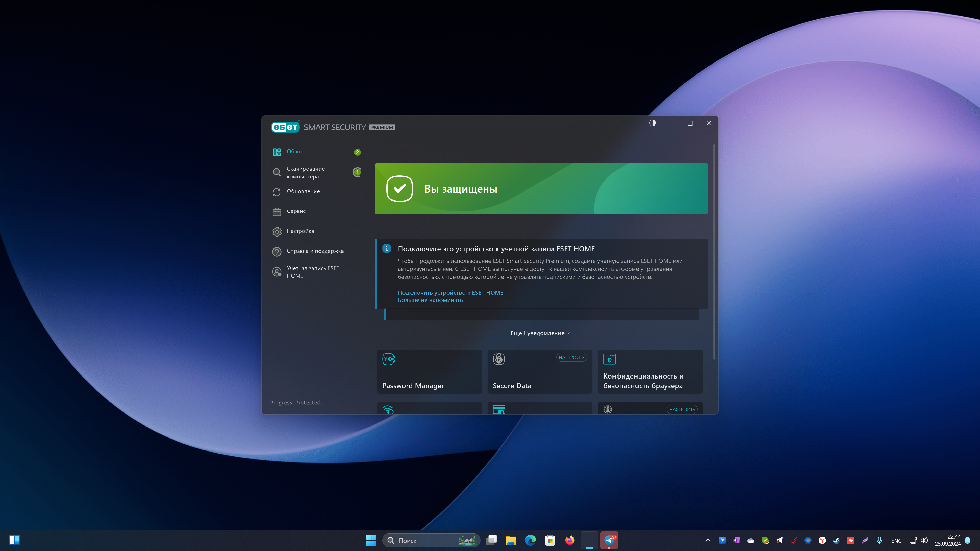The image size is (980, 551).
Task: Open the Widgets panel on the taskbar
Action: point(15,540)
